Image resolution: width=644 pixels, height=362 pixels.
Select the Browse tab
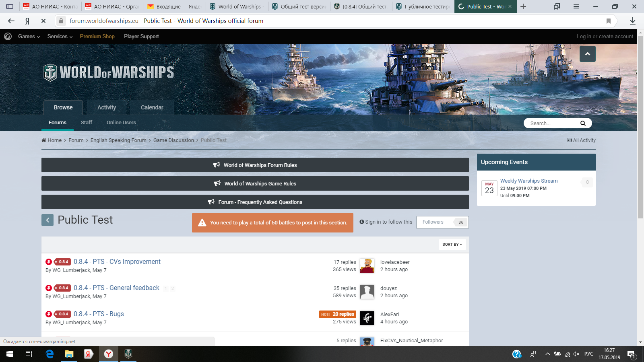[x=63, y=107]
